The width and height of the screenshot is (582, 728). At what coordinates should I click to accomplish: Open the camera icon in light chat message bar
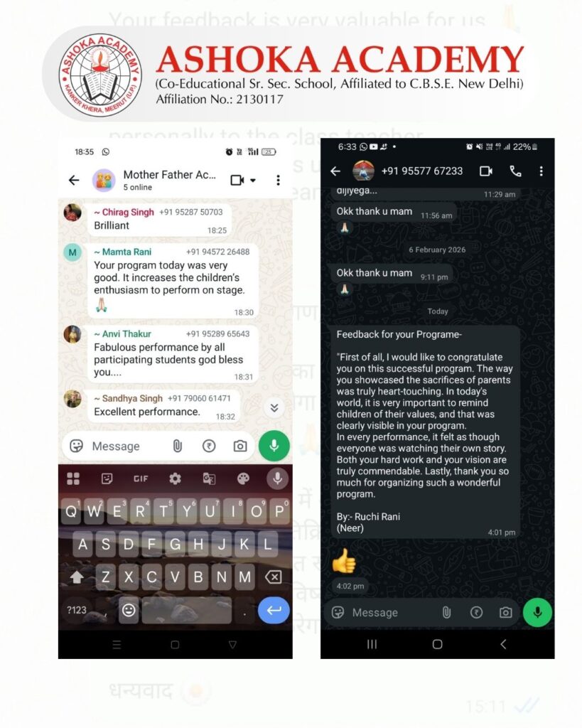(240, 446)
